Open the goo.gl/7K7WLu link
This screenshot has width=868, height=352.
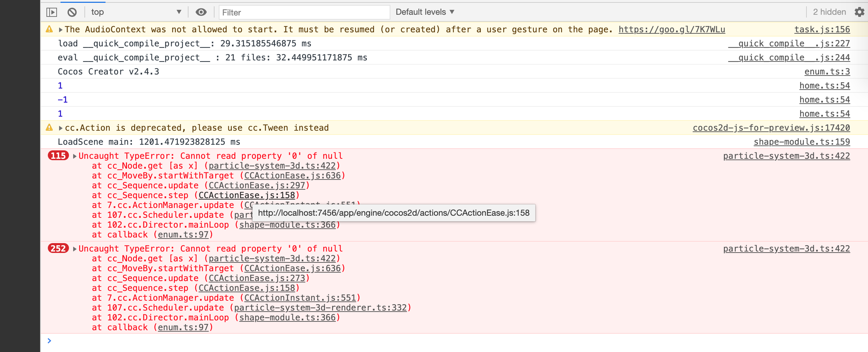[671, 30]
